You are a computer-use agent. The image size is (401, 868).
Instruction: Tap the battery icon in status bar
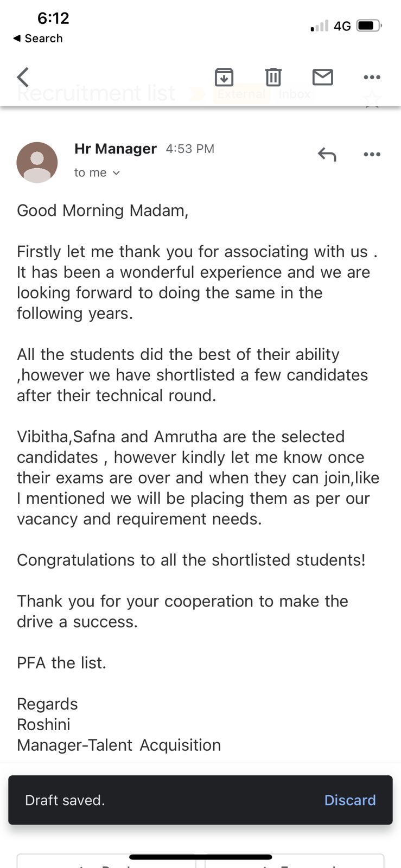(369, 25)
